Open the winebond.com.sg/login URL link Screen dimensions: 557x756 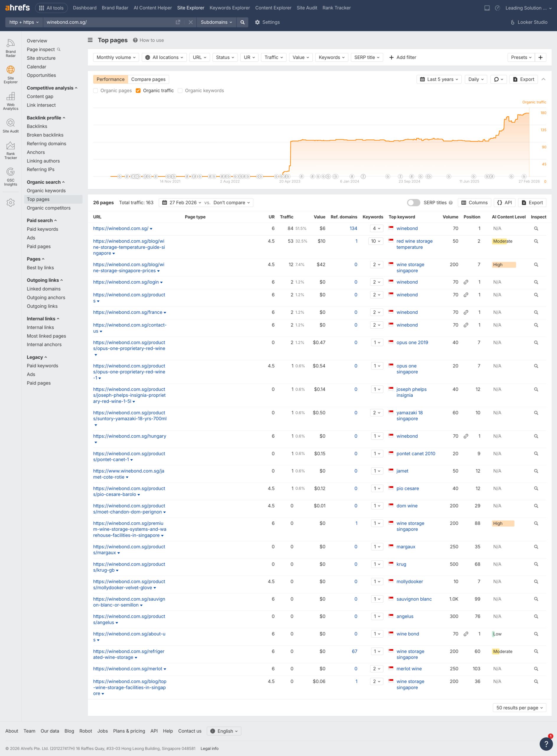point(126,282)
